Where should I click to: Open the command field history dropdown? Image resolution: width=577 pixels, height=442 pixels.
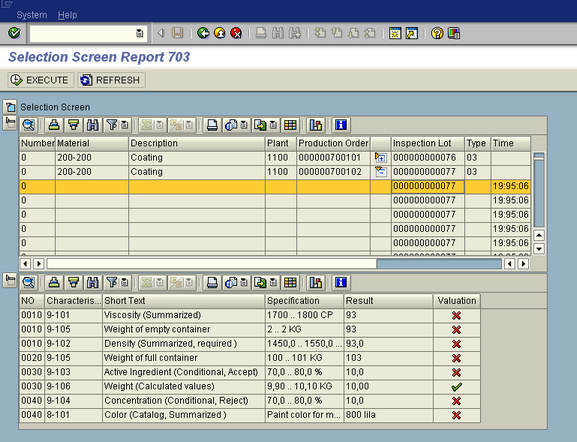[x=140, y=33]
